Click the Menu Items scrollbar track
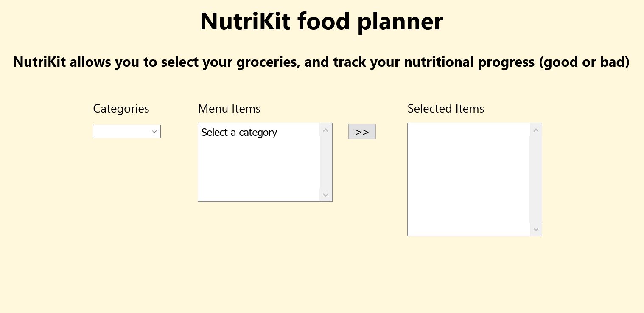644x313 pixels. [x=325, y=162]
